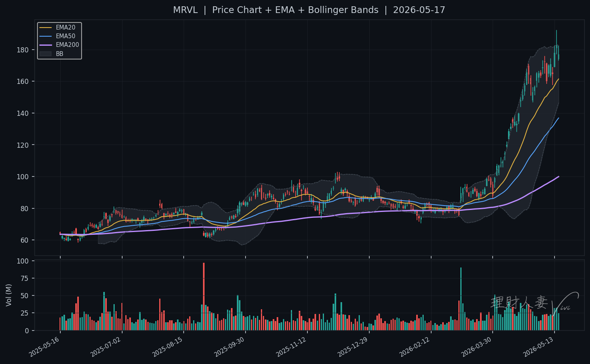Click the 2025-12-29 date label
The height and width of the screenshot is (364, 590).
point(354,346)
